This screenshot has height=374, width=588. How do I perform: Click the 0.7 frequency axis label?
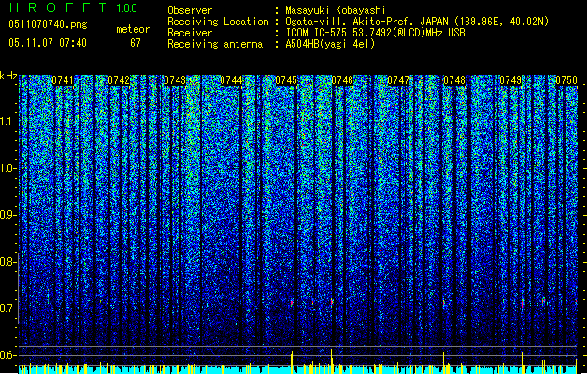pyautogui.click(x=8, y=309)
